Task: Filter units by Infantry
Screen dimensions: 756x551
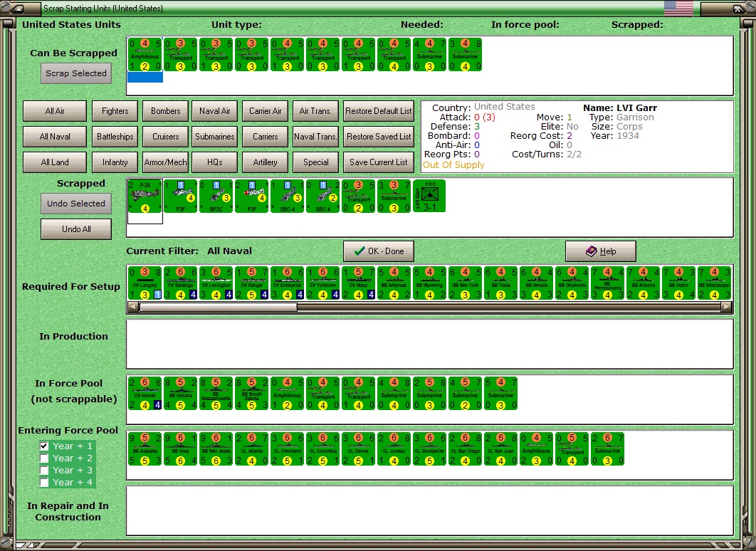Action: point(115,162)
